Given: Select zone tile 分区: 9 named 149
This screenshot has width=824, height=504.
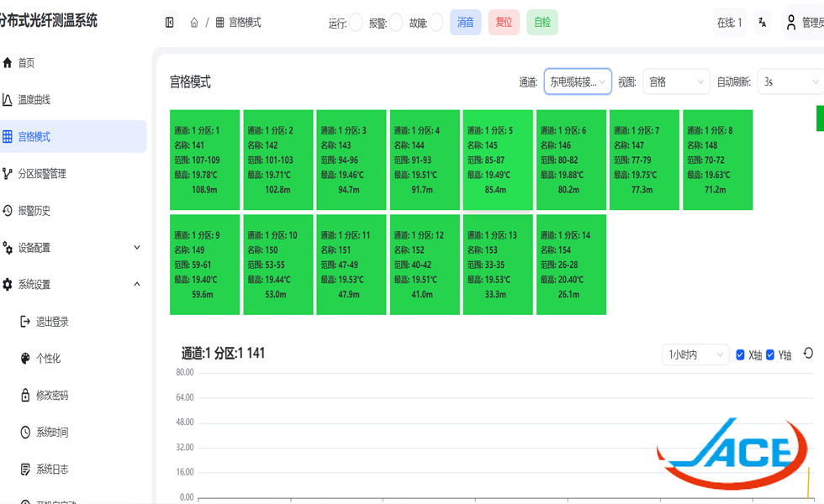Looking at the screenshot, I should pyautogui.click(x=205, y=265).
